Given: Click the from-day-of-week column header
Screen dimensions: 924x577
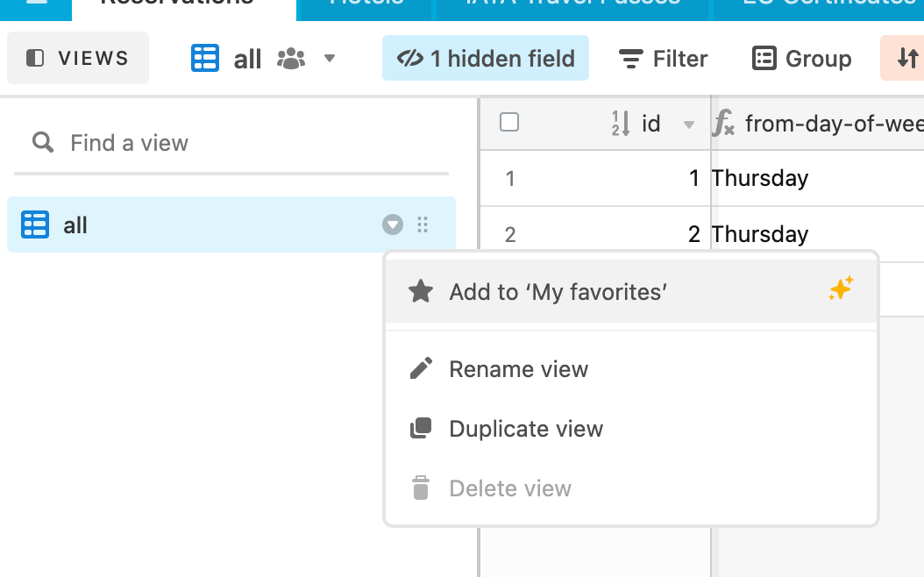Looking at the screenshot, I should click(x=818, y=123).
